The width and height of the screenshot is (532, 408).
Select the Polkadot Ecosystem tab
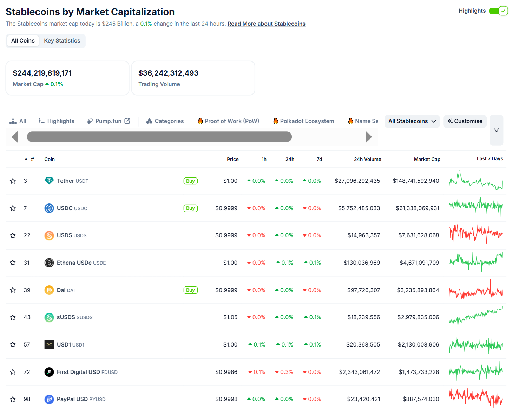304,121
